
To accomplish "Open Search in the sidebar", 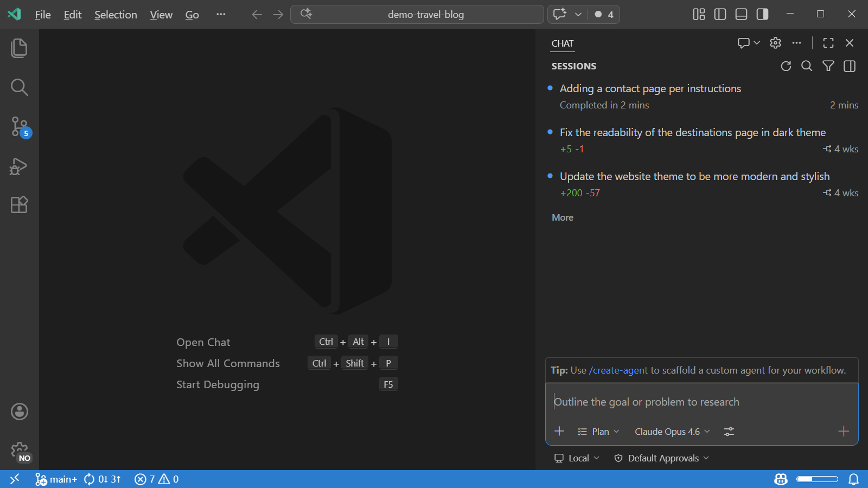I will click(x=19, y=87).
